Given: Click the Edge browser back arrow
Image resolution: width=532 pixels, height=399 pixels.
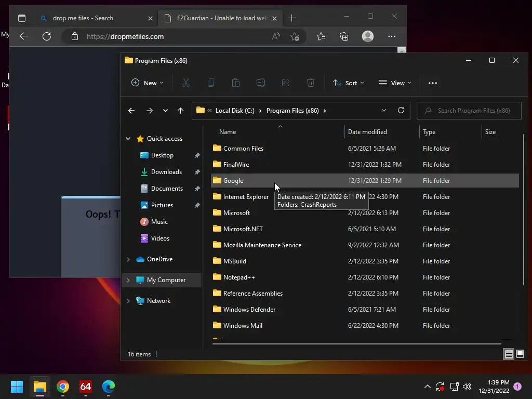Looking at the screenshot, I should [24, 36].
